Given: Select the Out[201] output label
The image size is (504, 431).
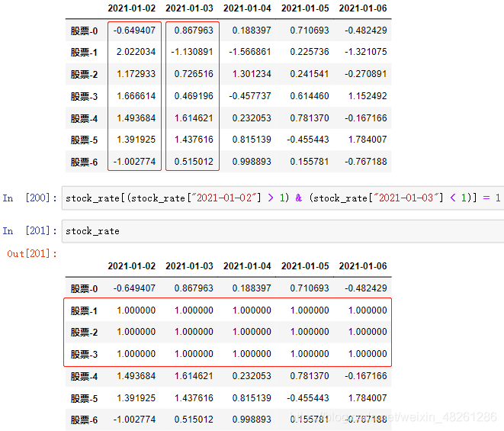Looking at the screenshot, I should point(32,254).
